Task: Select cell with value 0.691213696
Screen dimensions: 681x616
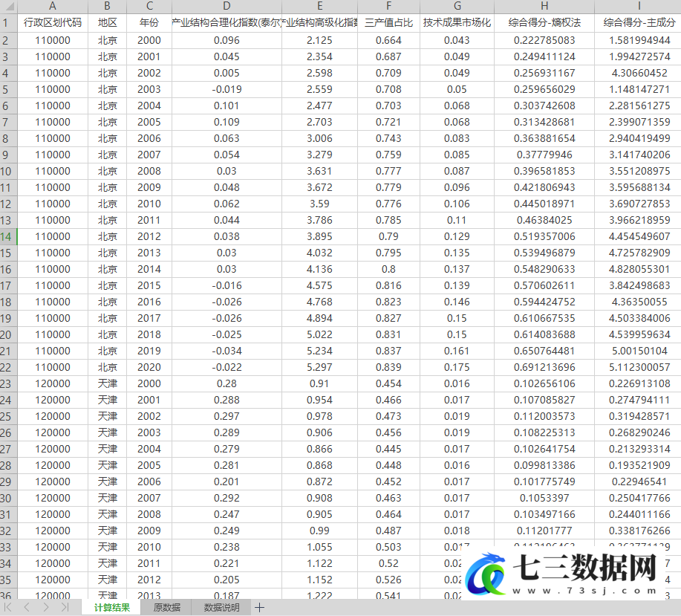Action: (544, 368)
